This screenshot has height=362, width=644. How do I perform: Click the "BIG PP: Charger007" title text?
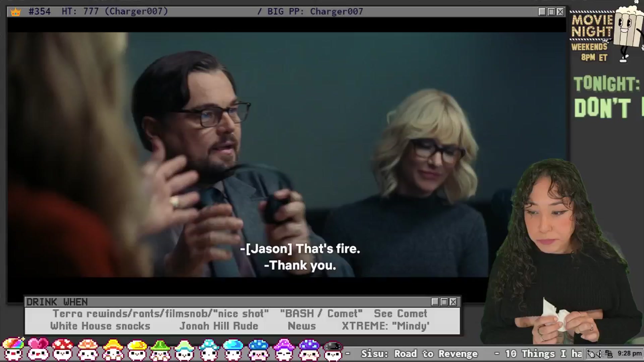point(315,12)
